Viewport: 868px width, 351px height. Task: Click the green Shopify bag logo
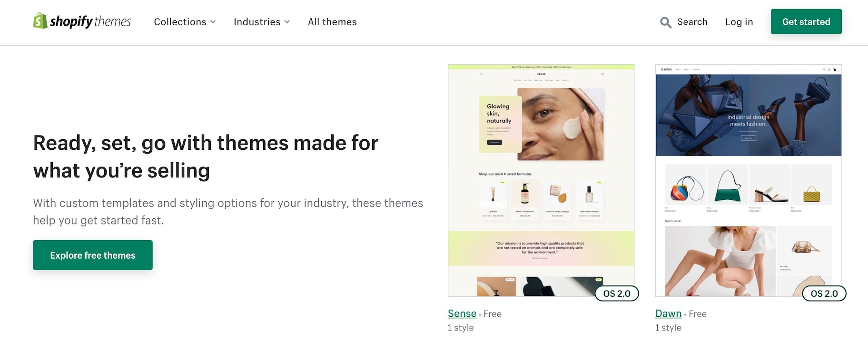tap(40, 21)
